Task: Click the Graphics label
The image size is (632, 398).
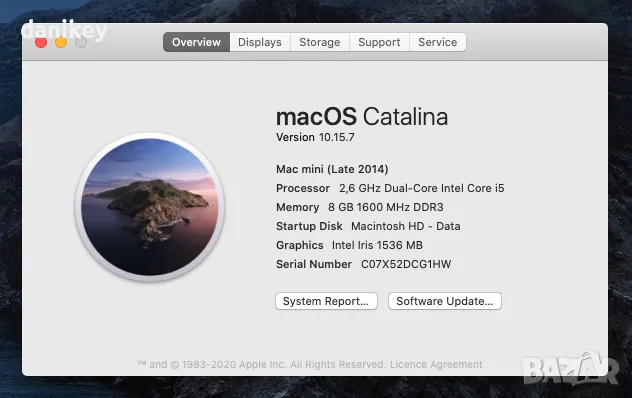Action: (299, 245)
